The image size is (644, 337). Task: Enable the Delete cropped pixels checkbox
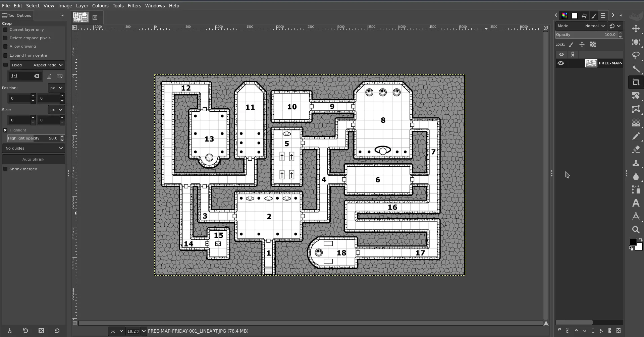(5, 38)
